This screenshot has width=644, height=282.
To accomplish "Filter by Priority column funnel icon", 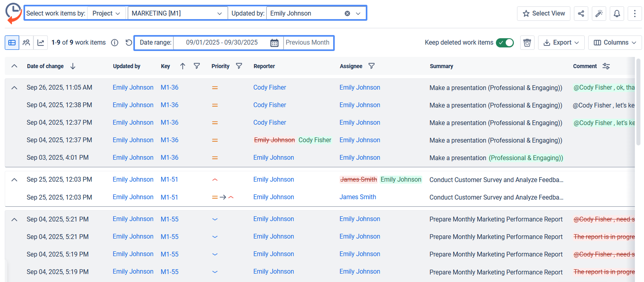I will (x=239, y=66).
